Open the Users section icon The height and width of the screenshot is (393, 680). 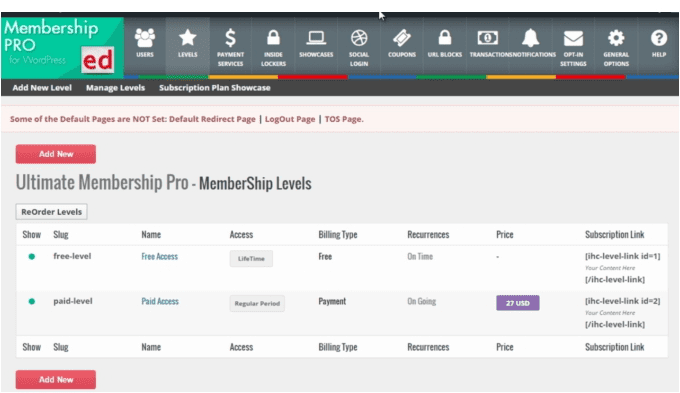point(145,38)
